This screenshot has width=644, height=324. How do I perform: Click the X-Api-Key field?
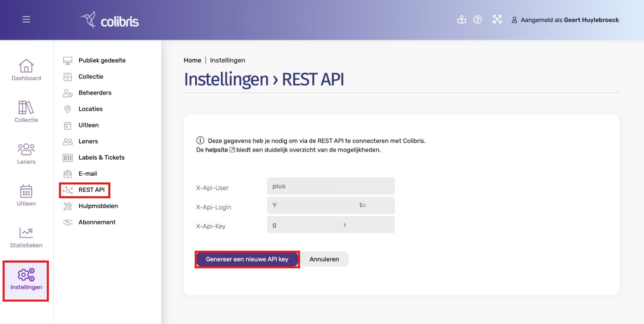331,225
